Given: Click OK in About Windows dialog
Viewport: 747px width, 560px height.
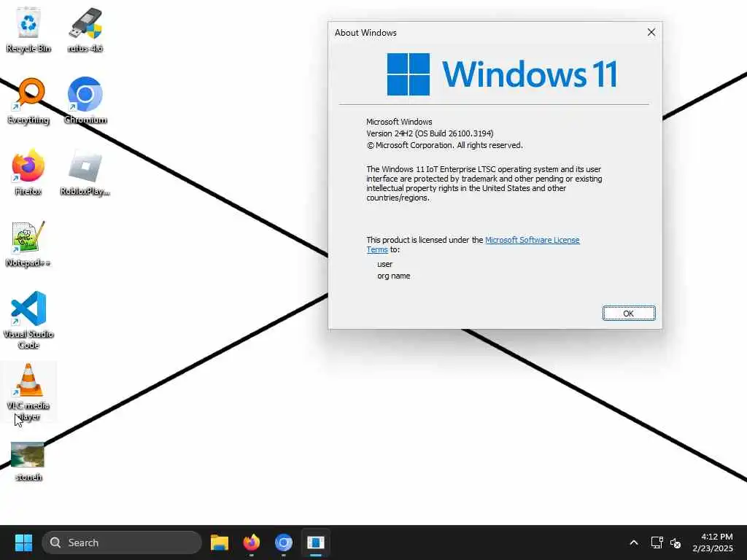Looking at the screenshot, I should click(x=628, y=314).
